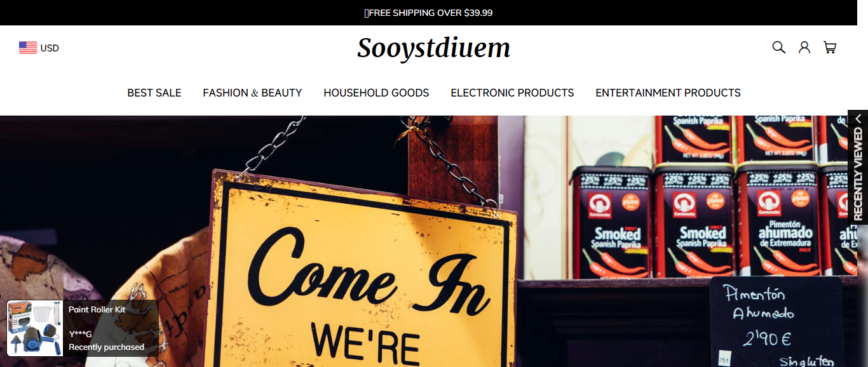Expand the USD currency selector
Screen dimensions: 868x367
(x=39, y=48)
